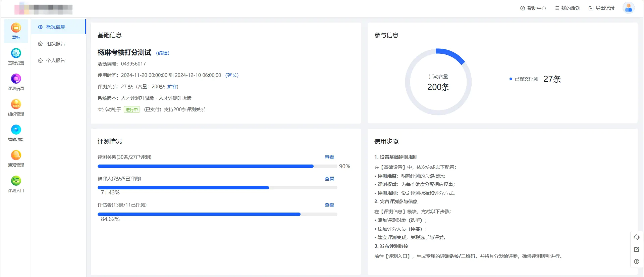The image size is (644, 277).
Task: Click the 延长 link to extend time
Action: (x=232, y=75)
